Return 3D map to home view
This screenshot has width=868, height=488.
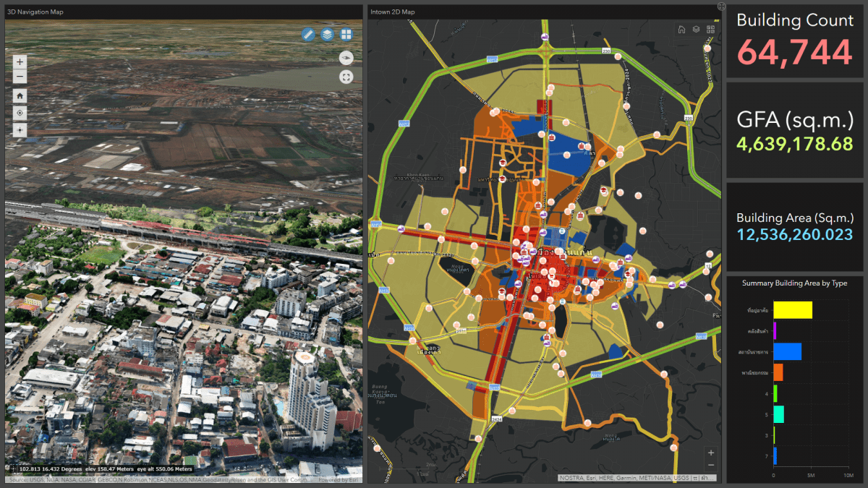click(20, 95)
